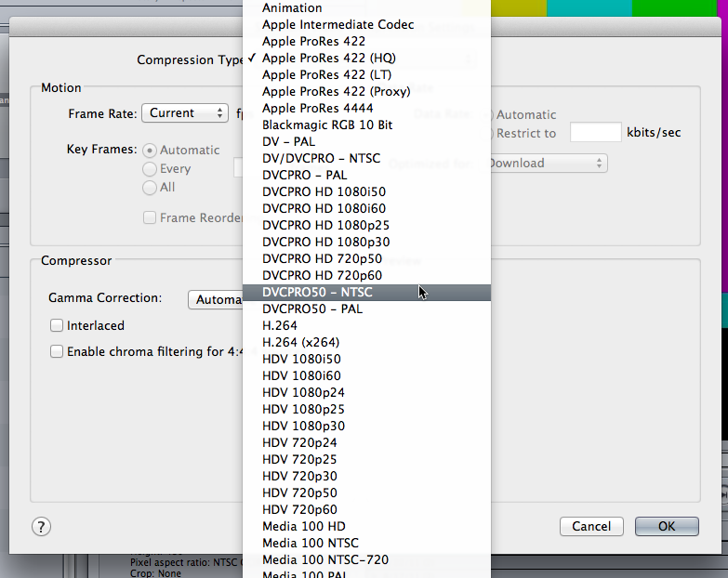The width and height of the screenshot is (728, 578).
Task: Choose HDV 720p60
Action: [366, 509]
